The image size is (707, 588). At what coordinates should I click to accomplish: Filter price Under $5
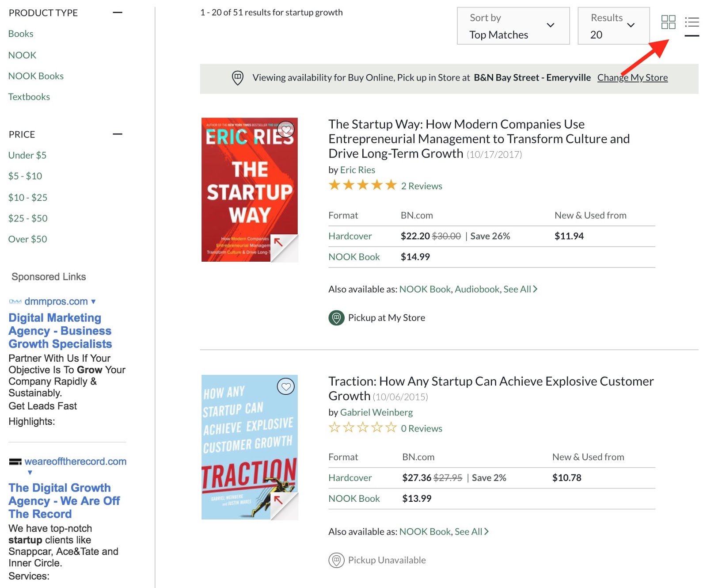click(27, 155)
